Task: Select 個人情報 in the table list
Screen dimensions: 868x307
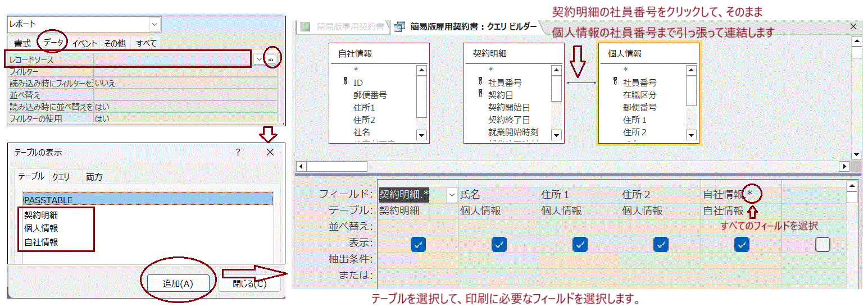Action: 41,228
